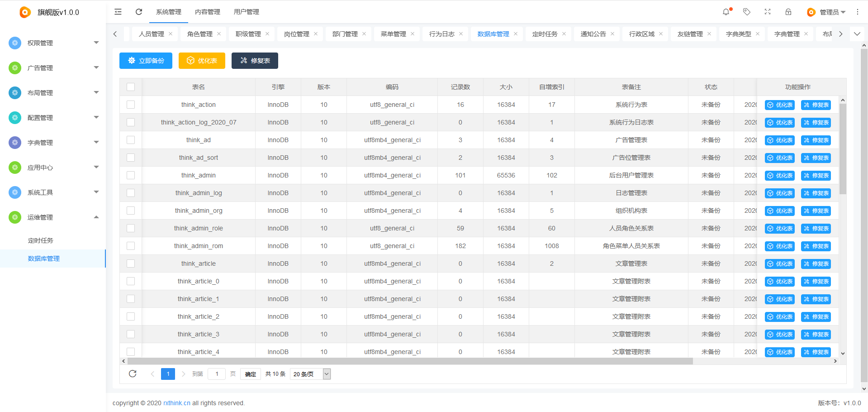Expand the 配置管理 menu arrow
The width and height of the screenshot is (868, 412).
click(x=96, y=117)
